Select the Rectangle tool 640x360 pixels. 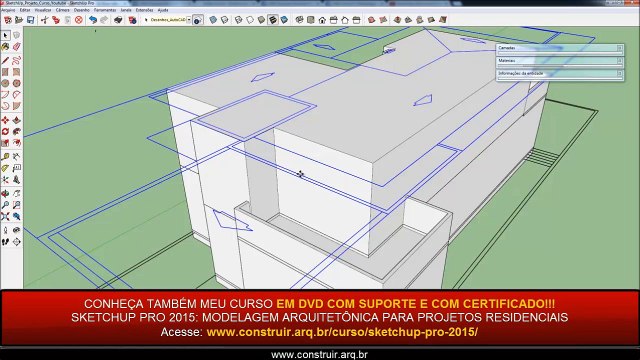[x=5, y=72]
